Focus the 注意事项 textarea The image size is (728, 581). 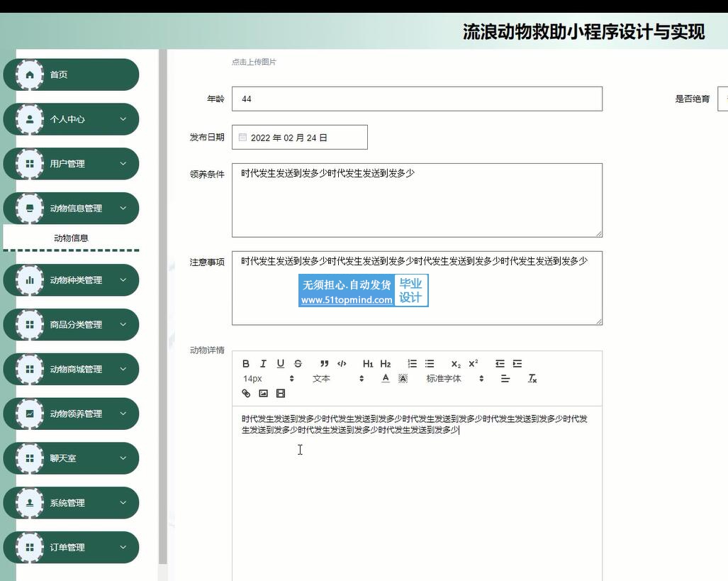point(417,288)
